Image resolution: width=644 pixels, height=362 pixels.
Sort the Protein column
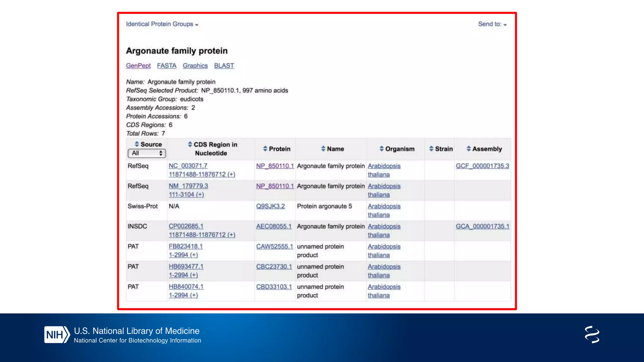click(265, 149)
